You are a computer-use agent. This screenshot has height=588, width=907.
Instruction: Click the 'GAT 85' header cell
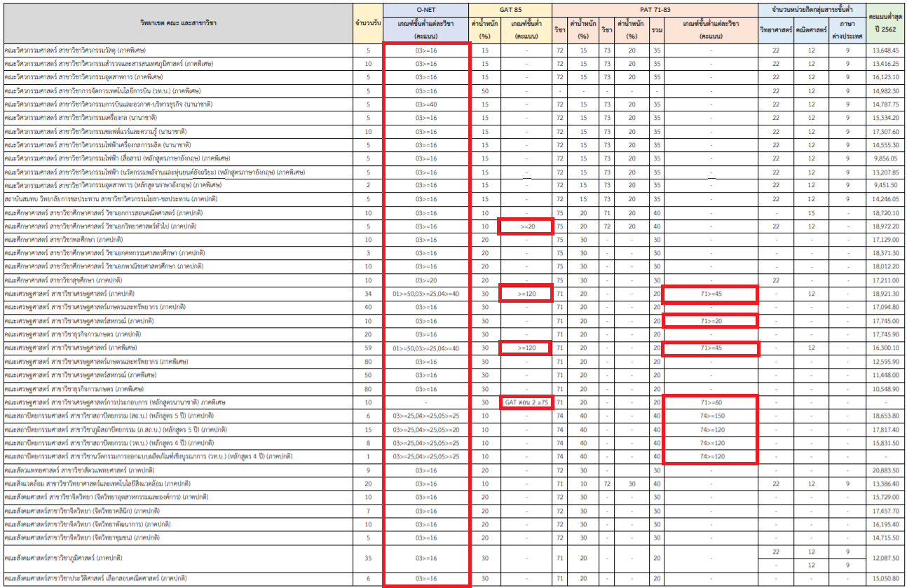point(510,10)
